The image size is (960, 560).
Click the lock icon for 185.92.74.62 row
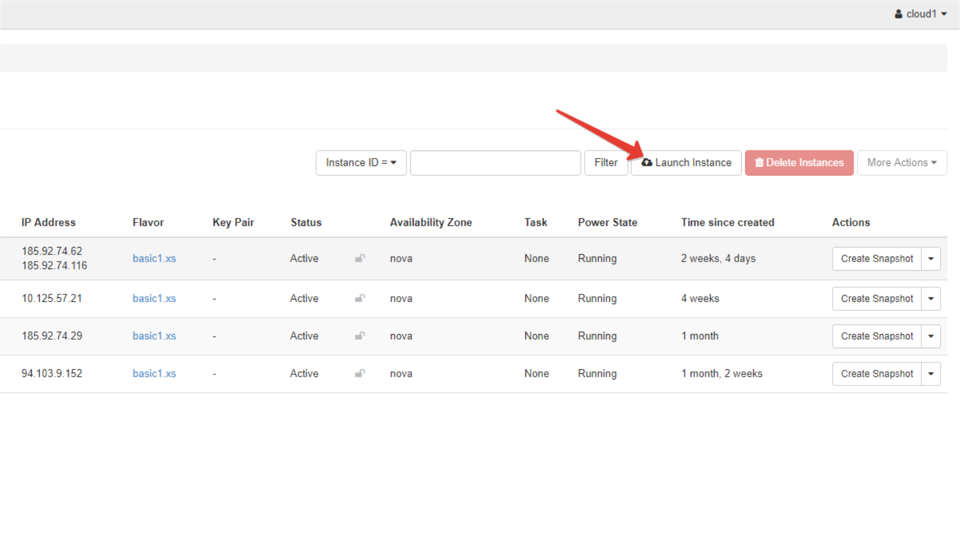(x=359, y=259)
